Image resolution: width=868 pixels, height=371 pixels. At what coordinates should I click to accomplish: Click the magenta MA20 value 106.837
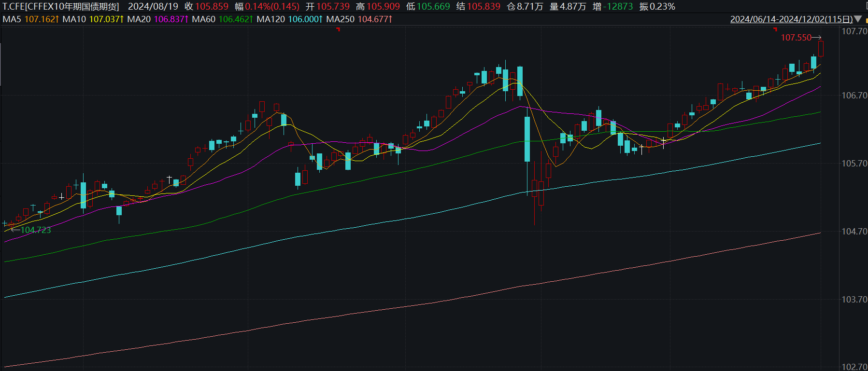pos(169,19)
